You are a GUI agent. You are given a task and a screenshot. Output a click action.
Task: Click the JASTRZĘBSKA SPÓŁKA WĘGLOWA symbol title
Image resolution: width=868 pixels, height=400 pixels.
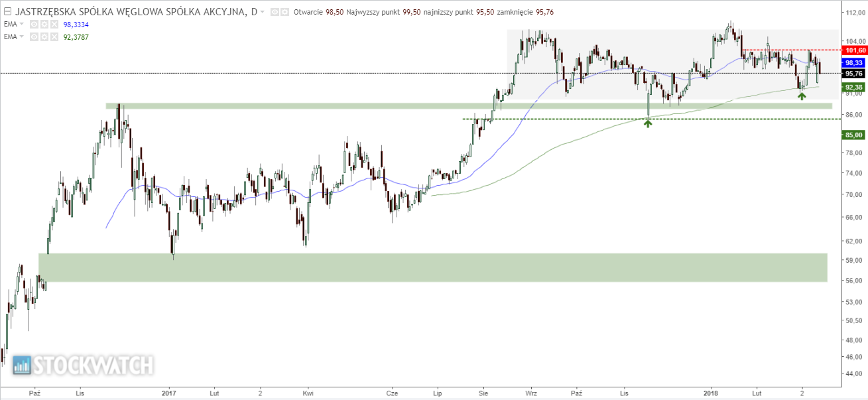click(x=136, y=12)
